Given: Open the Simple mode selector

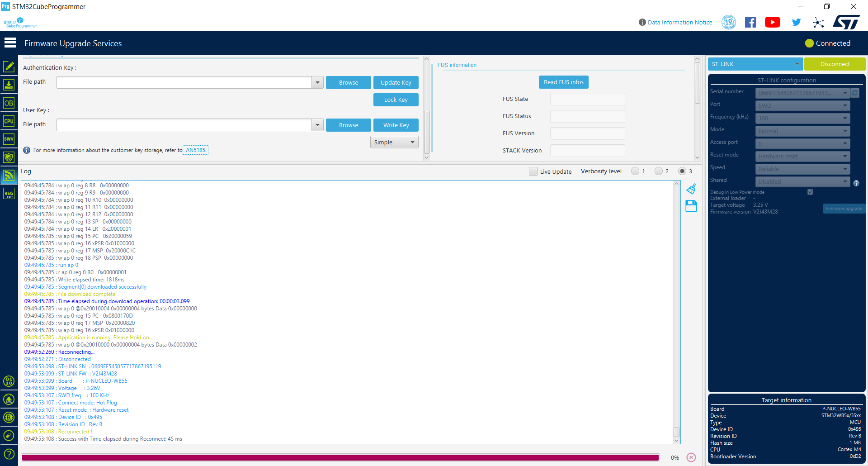Looking at the screenshot, I should point(394,142).
